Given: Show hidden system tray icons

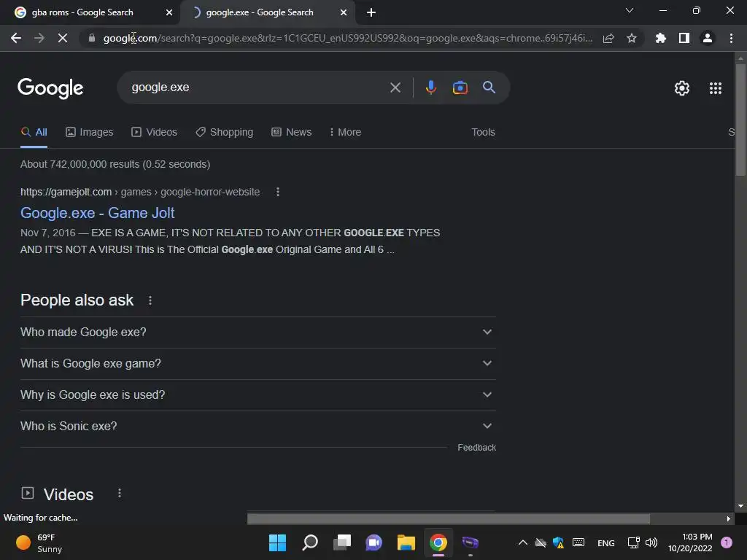Looking at the screenshot, I should pos(522,542).
